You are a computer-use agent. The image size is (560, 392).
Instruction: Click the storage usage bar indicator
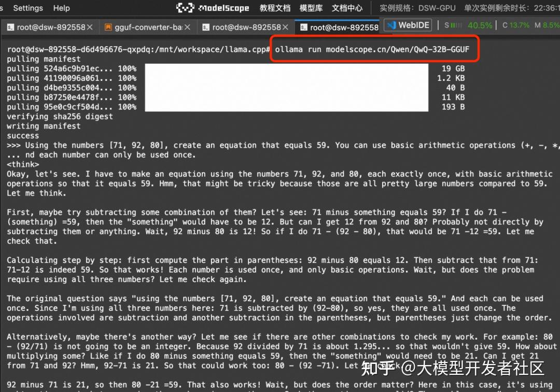[x=456, y=25]
